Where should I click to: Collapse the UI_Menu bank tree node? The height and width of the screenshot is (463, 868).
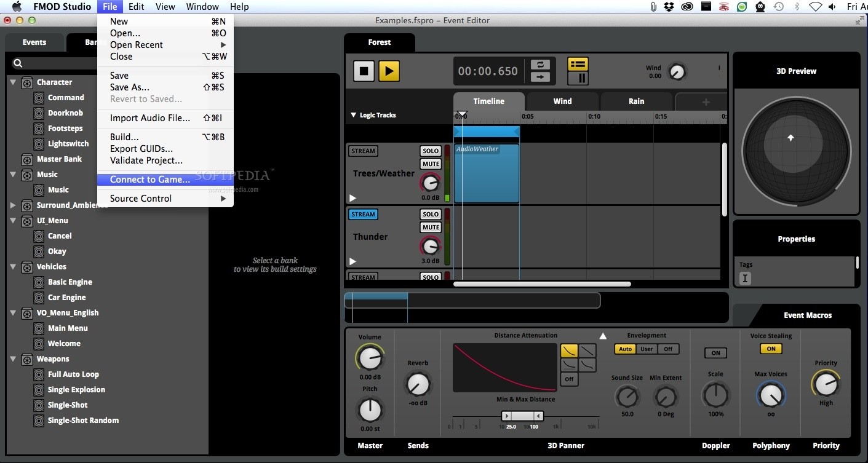pyautogui.click(x=13, y=220)
